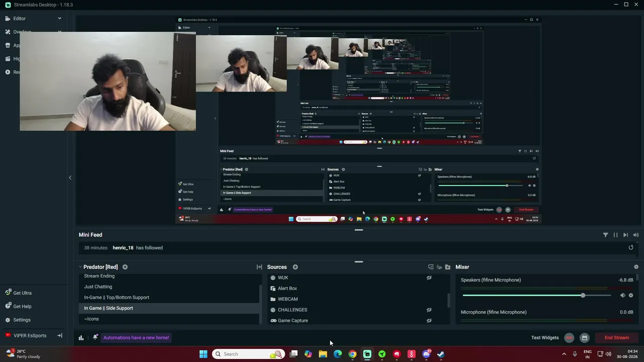Show hidden system tray icons chevron
This screenshot has width=644, height=362.
564,354
